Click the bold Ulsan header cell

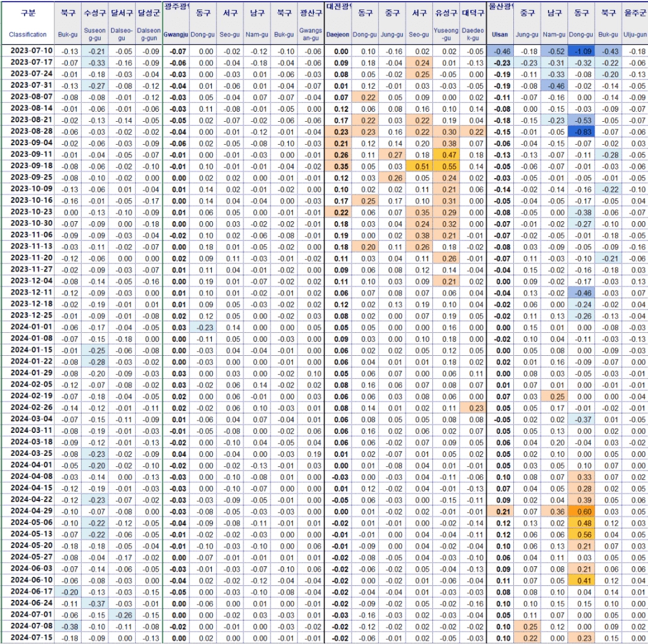[500, 23]
